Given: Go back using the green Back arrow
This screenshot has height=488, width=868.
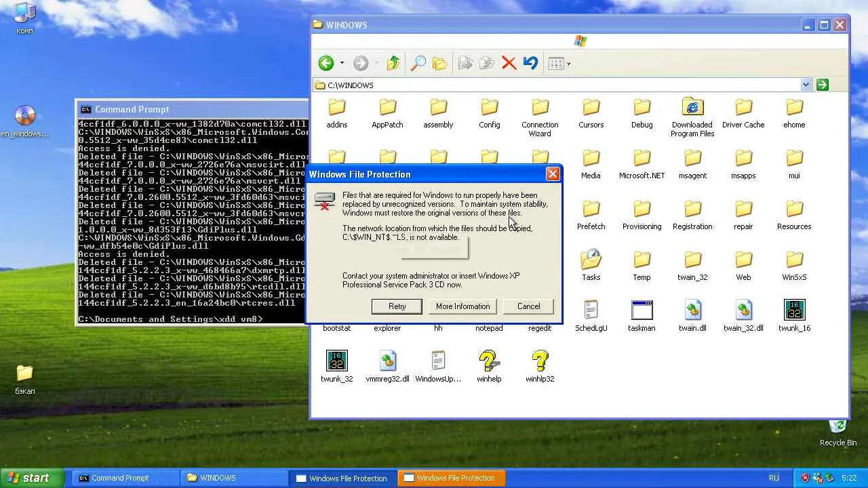Looking at the screenshot, I should click(326, 63).
